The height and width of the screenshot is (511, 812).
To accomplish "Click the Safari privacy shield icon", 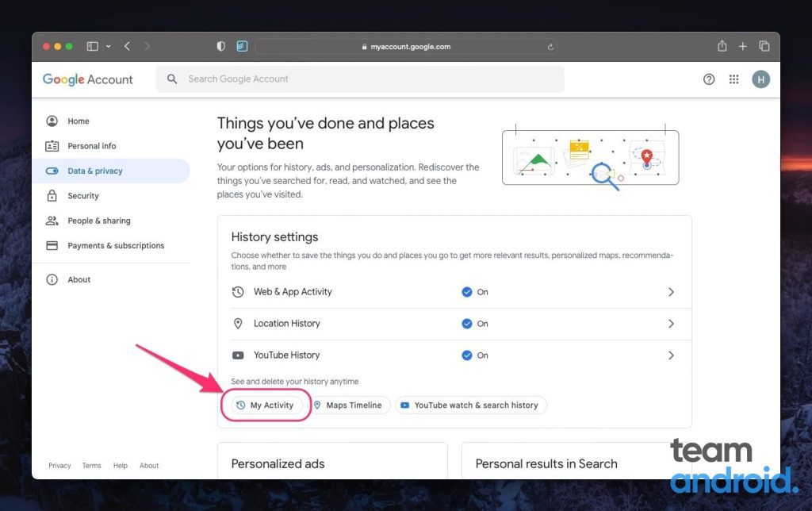I will [220, 46].
